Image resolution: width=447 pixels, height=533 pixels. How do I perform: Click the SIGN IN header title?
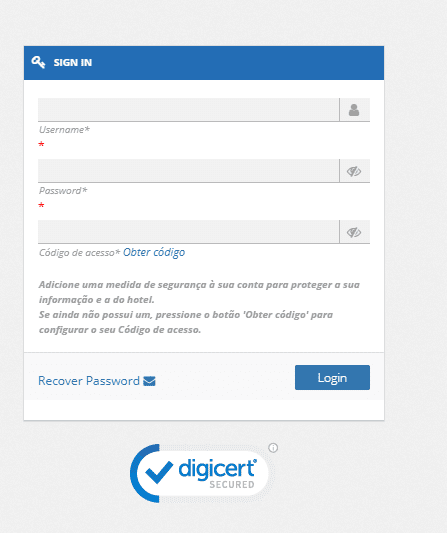[x=73, y=63]
